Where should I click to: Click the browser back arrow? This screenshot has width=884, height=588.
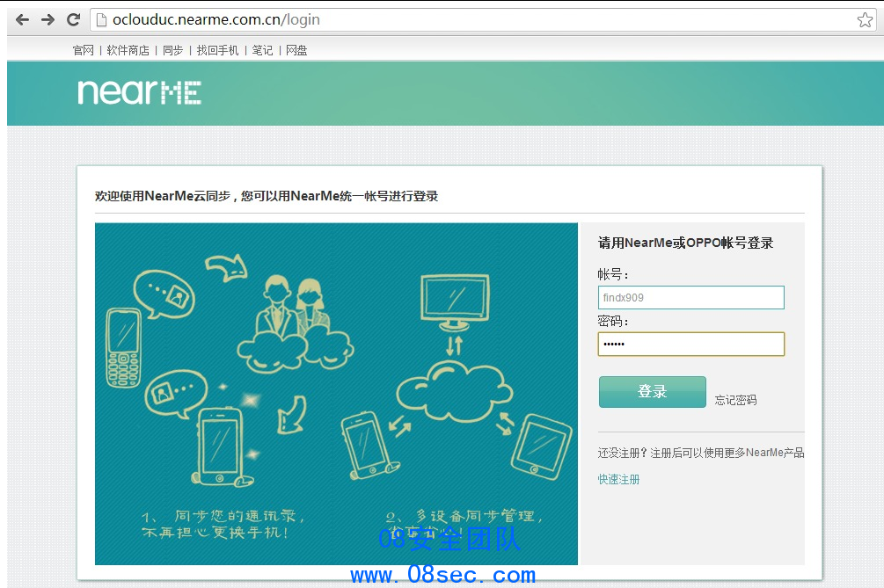[x=22, y=19]
